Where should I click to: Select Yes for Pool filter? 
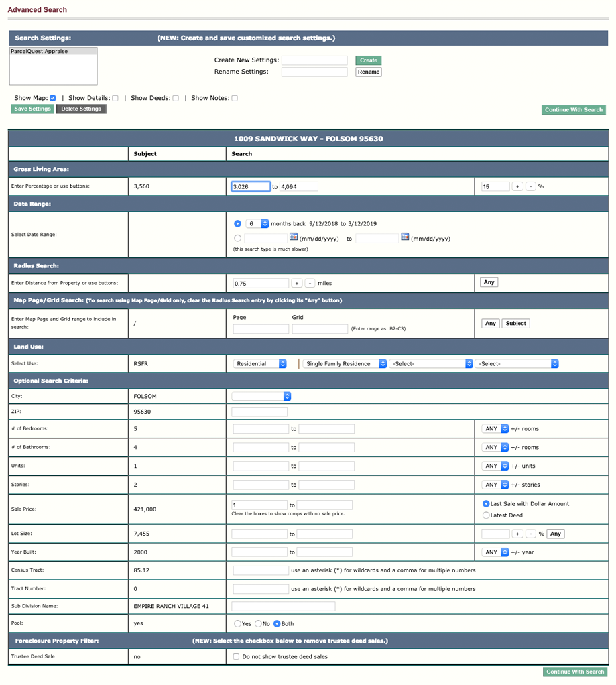coord(237,624)
